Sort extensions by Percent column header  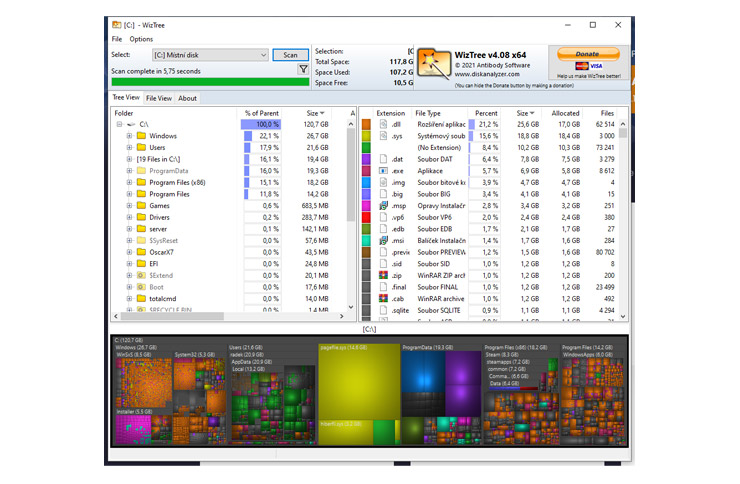[486, 113]
